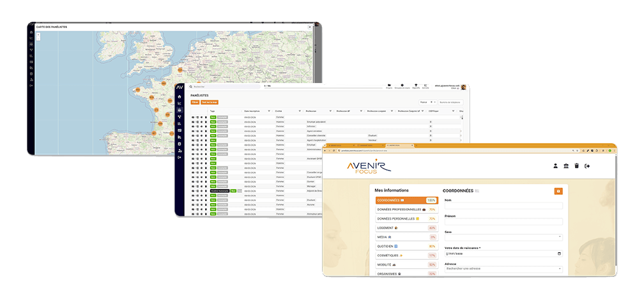Click the trash delete icon in header

pos(576,166)
